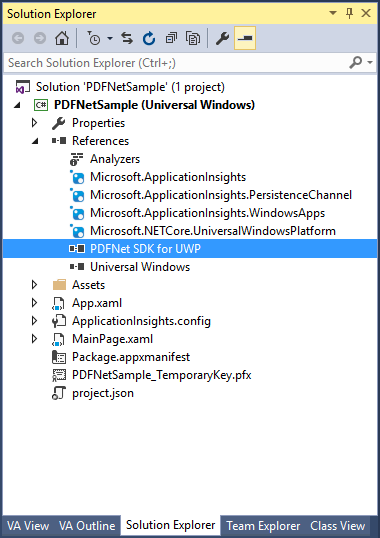Select the project.json file
The height and width of the screenshot is (538, 380).
(x=103, y=393)
